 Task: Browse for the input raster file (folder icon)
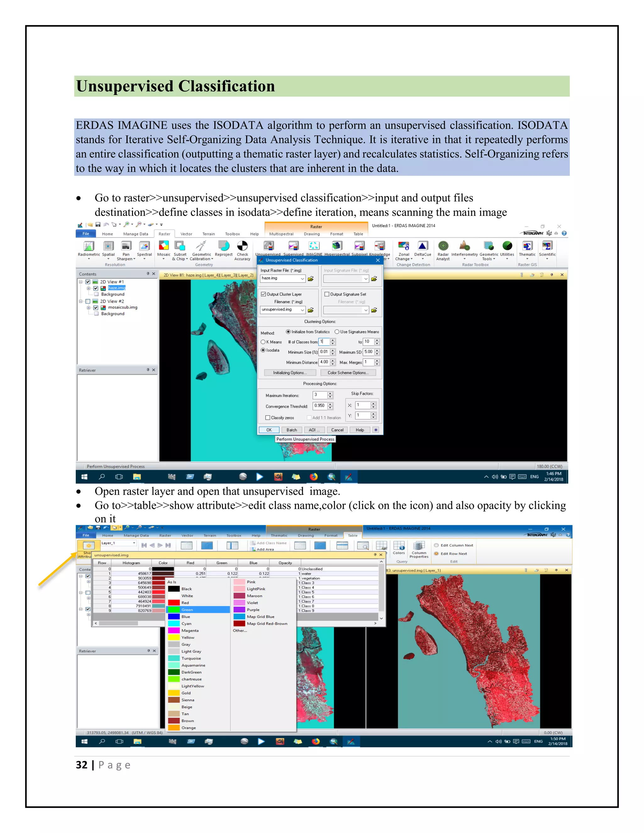pos(311,279)
